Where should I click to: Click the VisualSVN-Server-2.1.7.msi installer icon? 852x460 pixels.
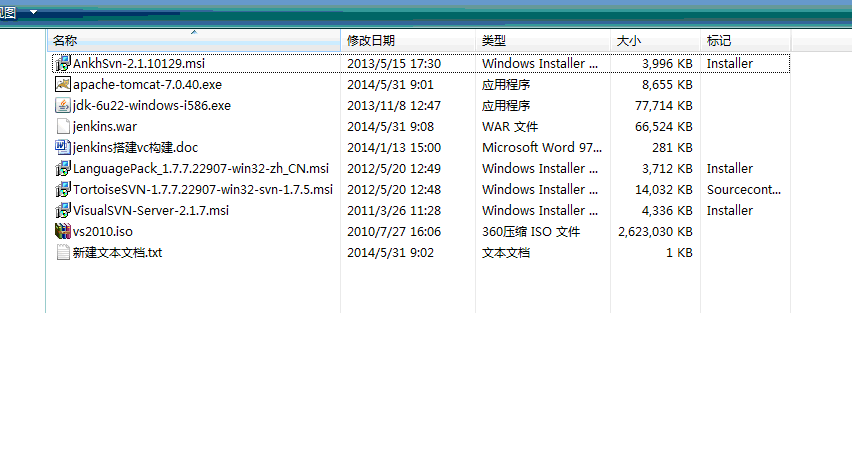pyautogui.click(x=63, y=210)
